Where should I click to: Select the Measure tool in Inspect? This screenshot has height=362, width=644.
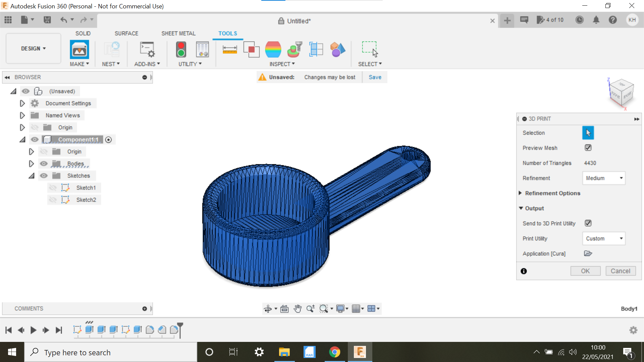230,50
